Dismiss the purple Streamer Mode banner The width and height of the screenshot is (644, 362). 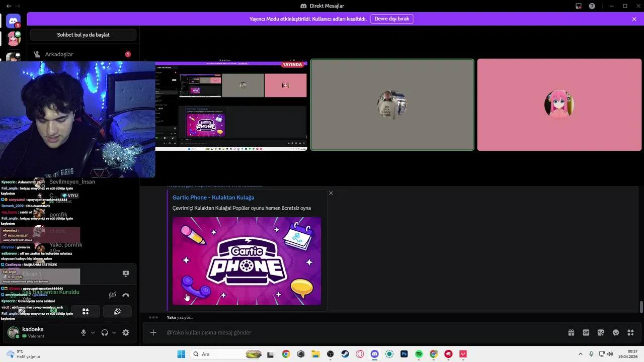click(634, 19)
